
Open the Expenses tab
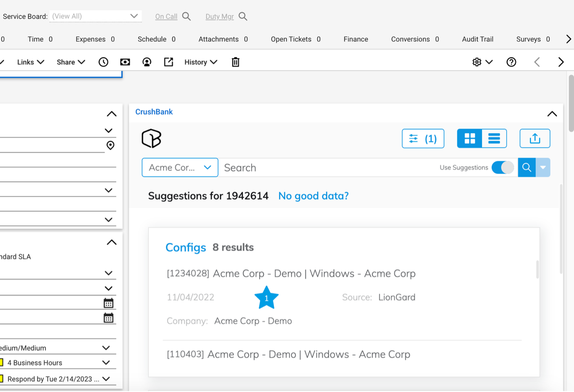[95, 39]
